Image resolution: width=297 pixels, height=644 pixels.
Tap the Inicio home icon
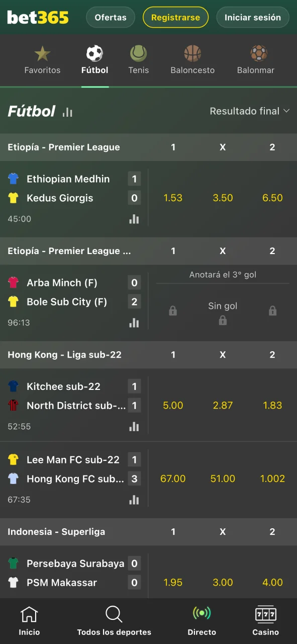(x=29, y=614)
